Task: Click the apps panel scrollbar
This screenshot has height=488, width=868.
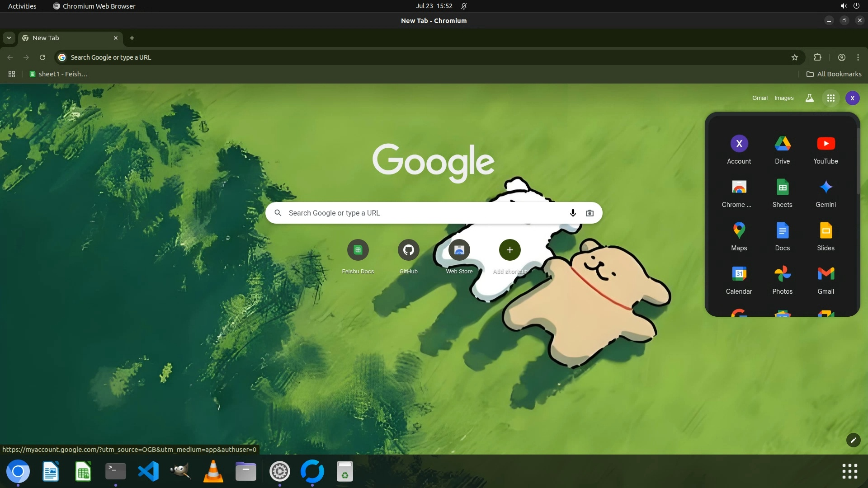Action: [x=858, y=160]
